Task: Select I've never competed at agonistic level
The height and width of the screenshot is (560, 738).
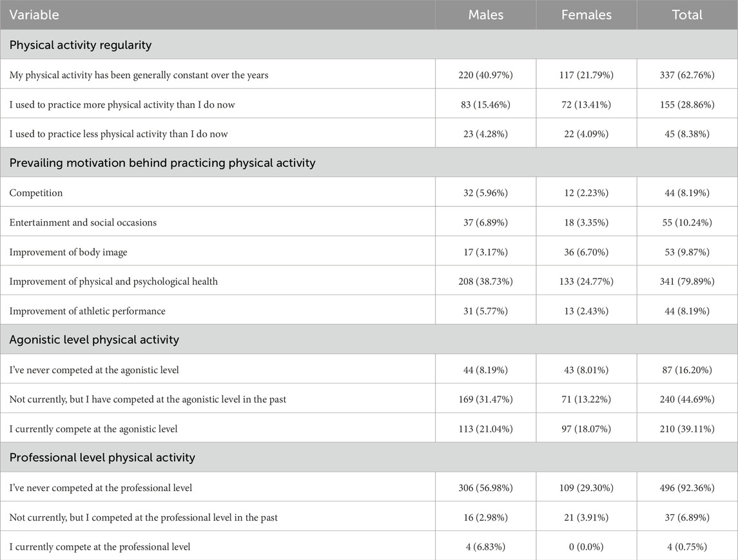Action: pyautogui.click(x=94, y=370)
